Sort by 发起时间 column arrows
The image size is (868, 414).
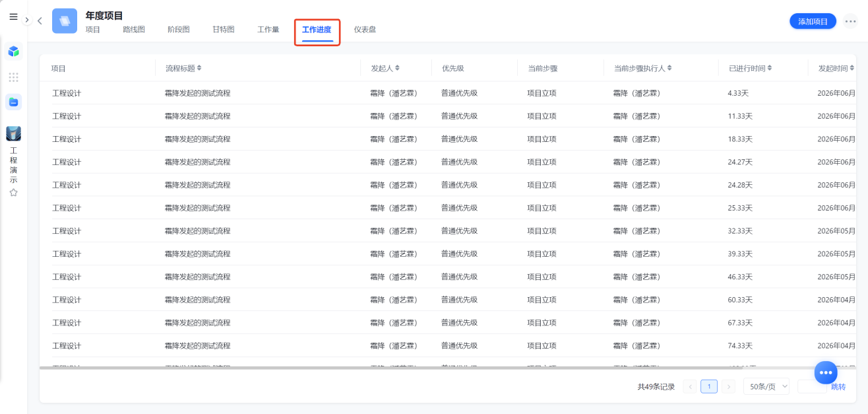tap(853, 68)
